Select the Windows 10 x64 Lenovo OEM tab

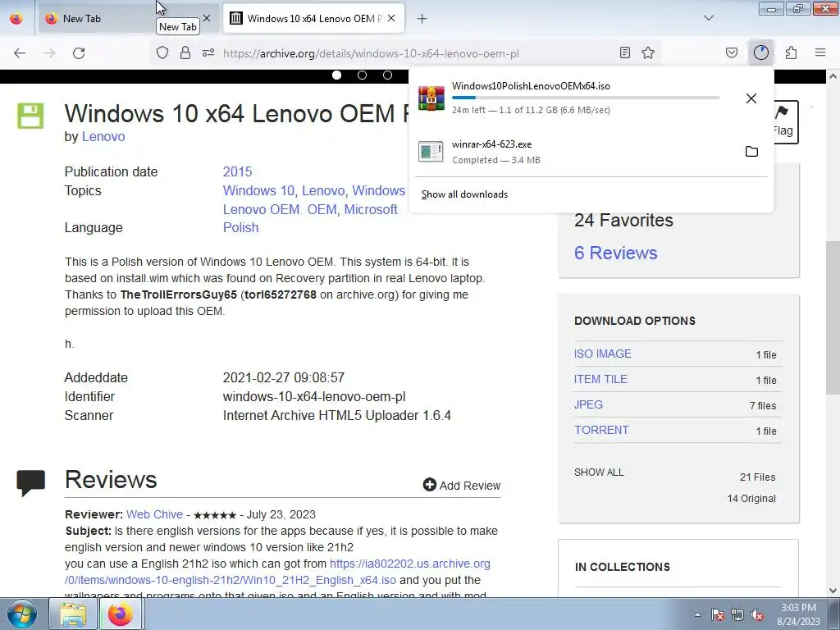tap(313, 19)
